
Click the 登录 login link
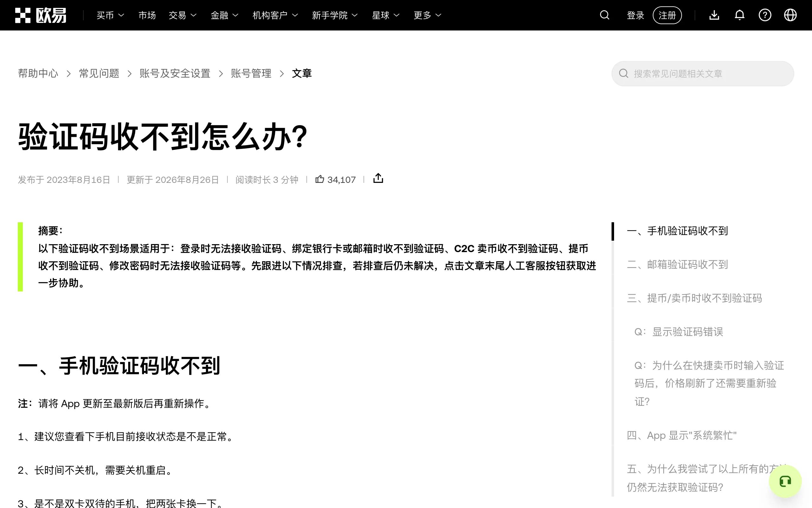[x=636, y=15]
